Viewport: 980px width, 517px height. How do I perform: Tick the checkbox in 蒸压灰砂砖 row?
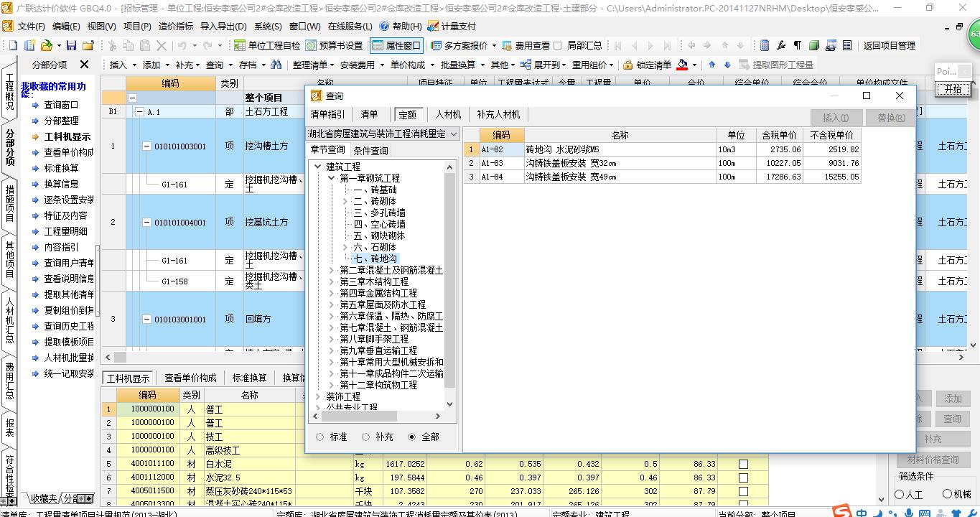pos(743,491)
